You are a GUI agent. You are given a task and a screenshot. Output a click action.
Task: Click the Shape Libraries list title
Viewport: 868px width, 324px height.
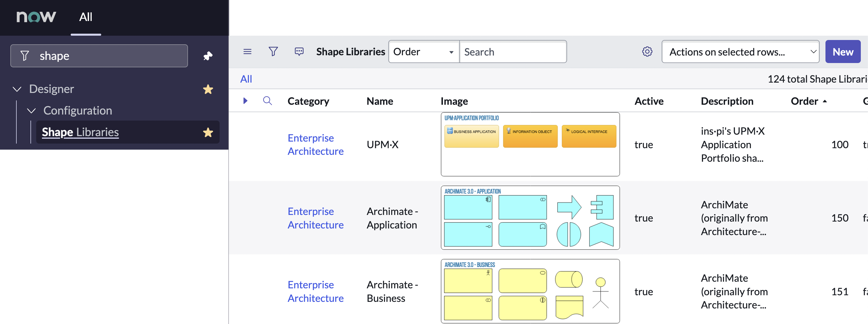(350, 52)
